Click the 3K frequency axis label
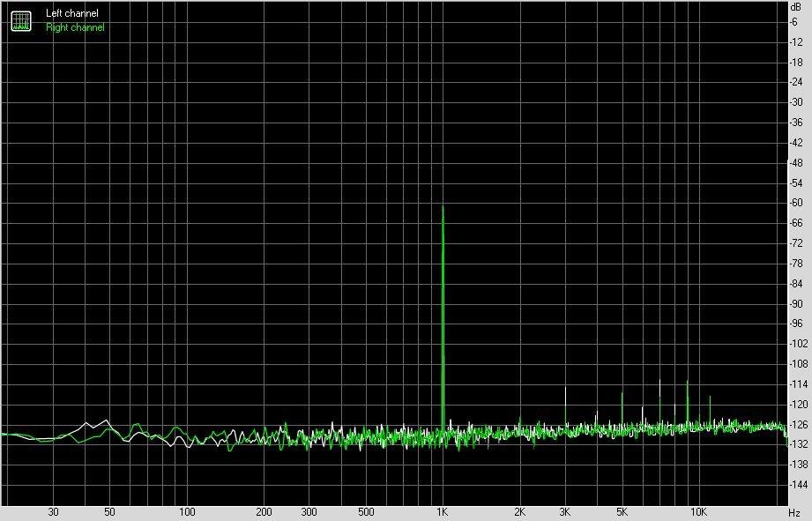812x521 pixels. pyautogui.click(x=564, y=512)
